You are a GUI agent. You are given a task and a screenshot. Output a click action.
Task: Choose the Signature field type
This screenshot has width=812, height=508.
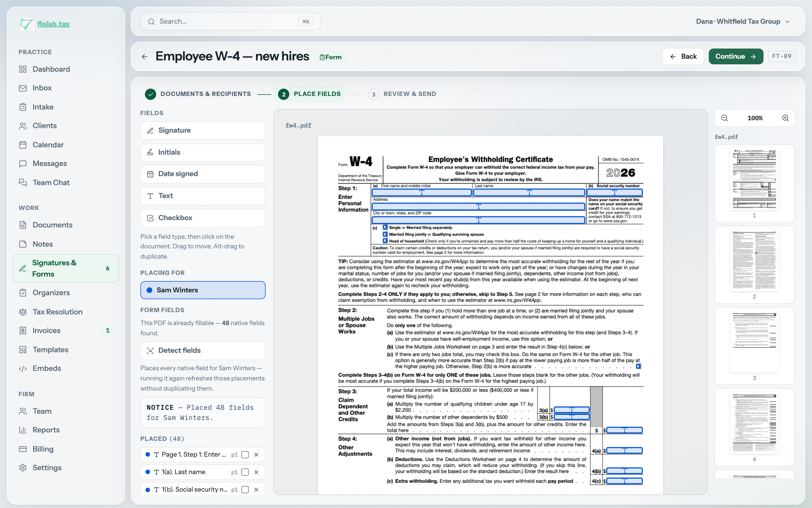tap(203, 130)
